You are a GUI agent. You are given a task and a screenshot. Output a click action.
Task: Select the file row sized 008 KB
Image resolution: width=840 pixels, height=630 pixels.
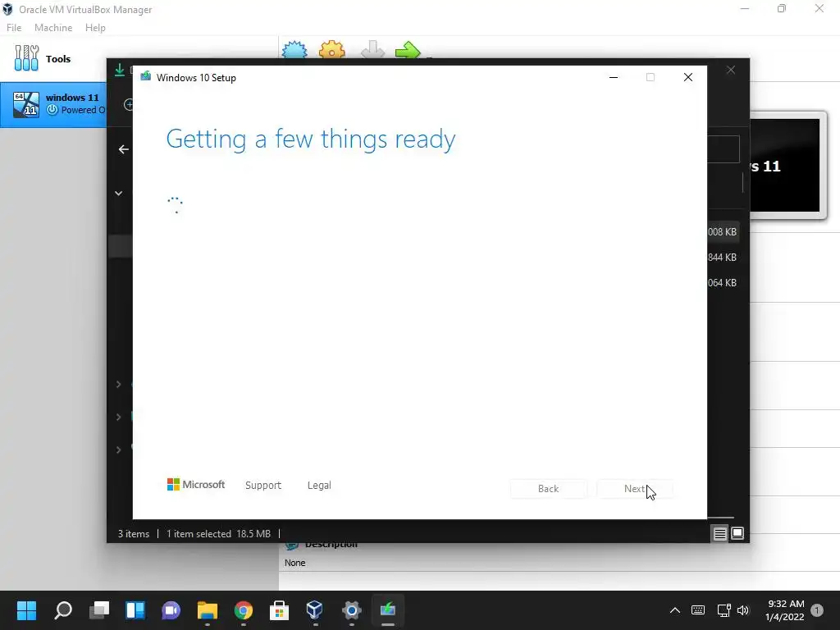click(x=723, y=232)
